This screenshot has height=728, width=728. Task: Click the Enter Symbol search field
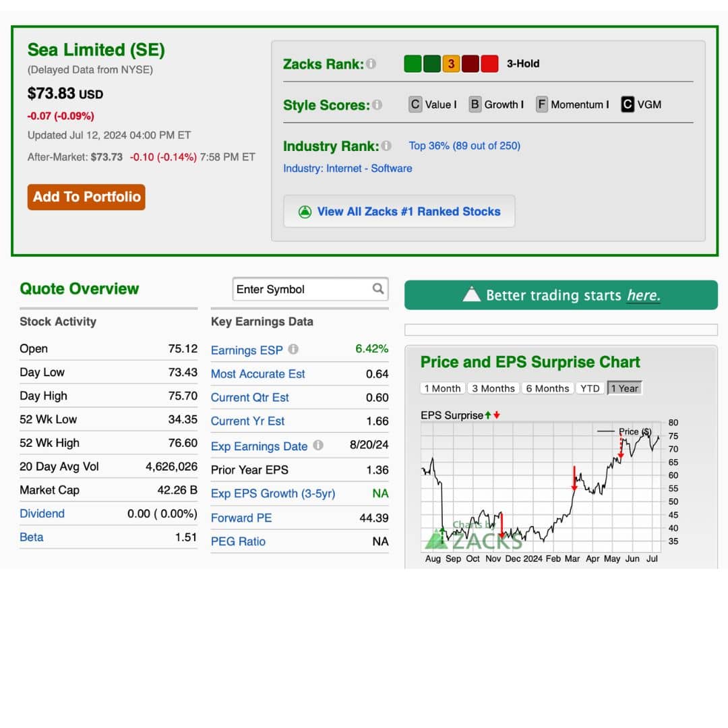(x=310, y=289)
